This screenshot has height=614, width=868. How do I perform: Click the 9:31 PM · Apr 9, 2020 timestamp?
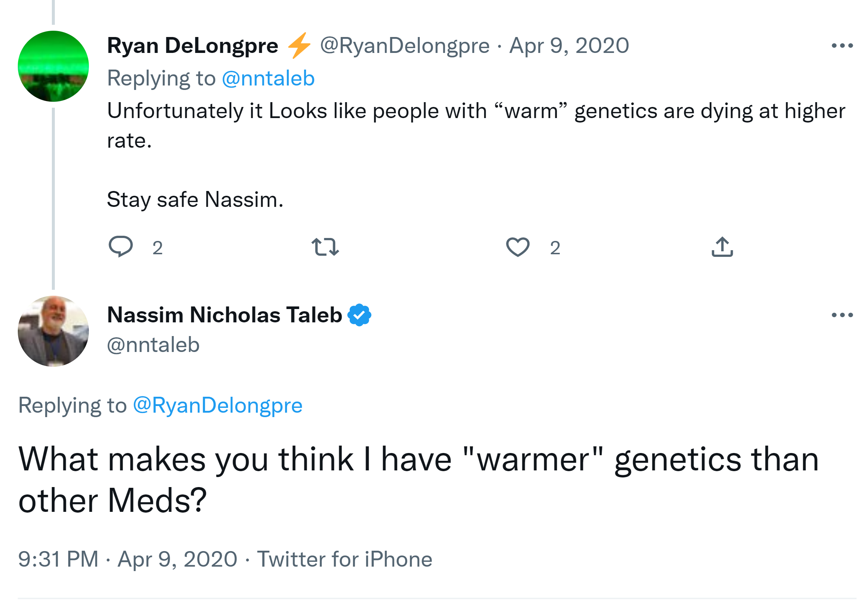pos(127,559)
